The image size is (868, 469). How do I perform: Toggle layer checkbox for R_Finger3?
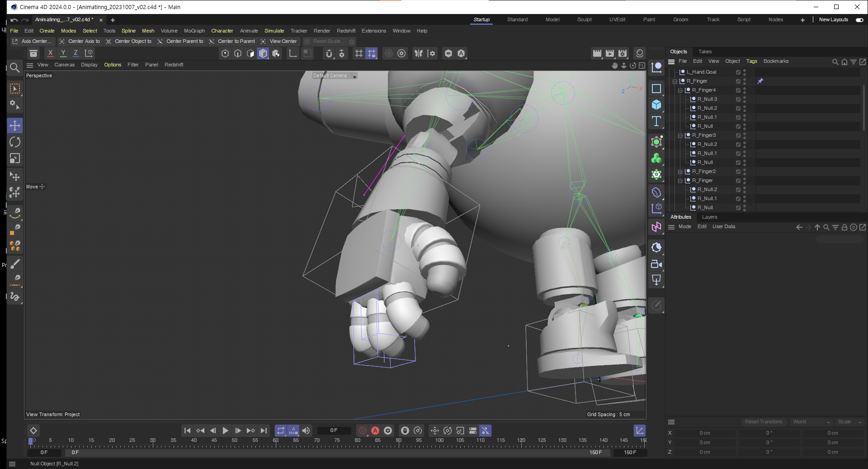738,135
